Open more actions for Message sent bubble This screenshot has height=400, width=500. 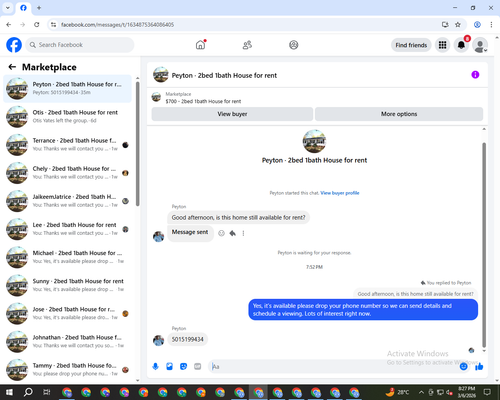tap(243, 233)
